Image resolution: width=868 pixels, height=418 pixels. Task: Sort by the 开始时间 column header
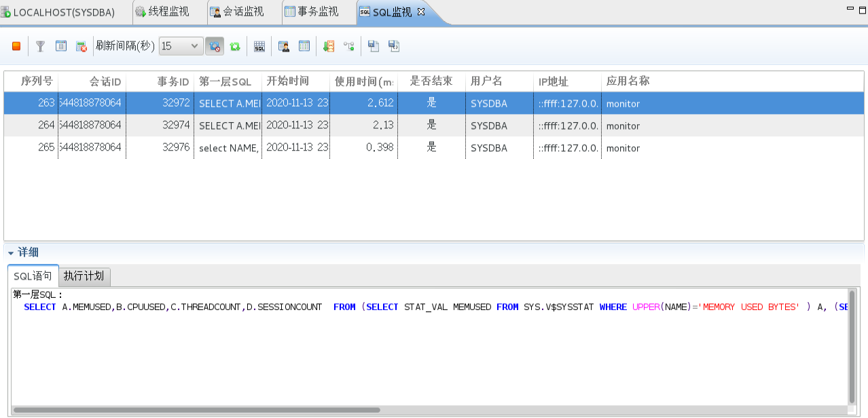296,81
